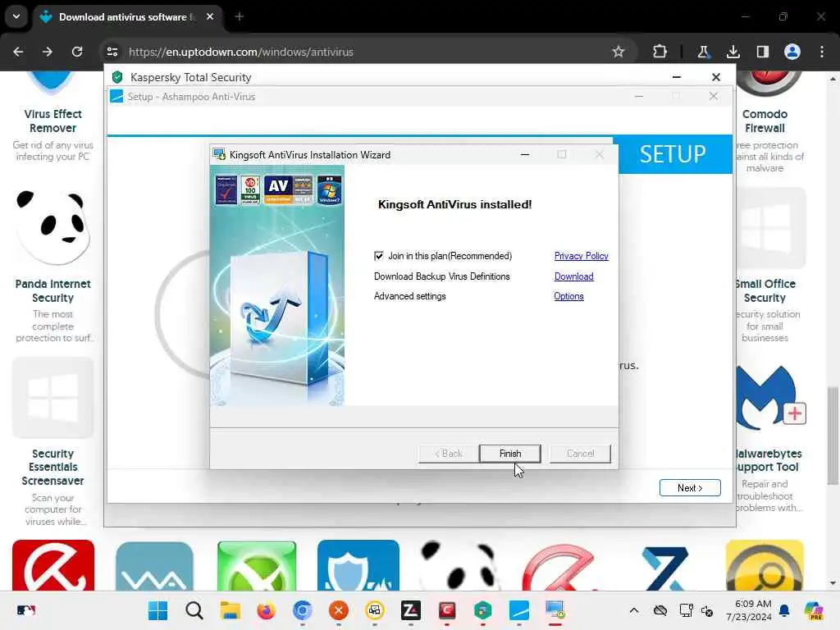Open a new browser tab
This screenshot has height=630, width=840.
click(x=239, y=17)
